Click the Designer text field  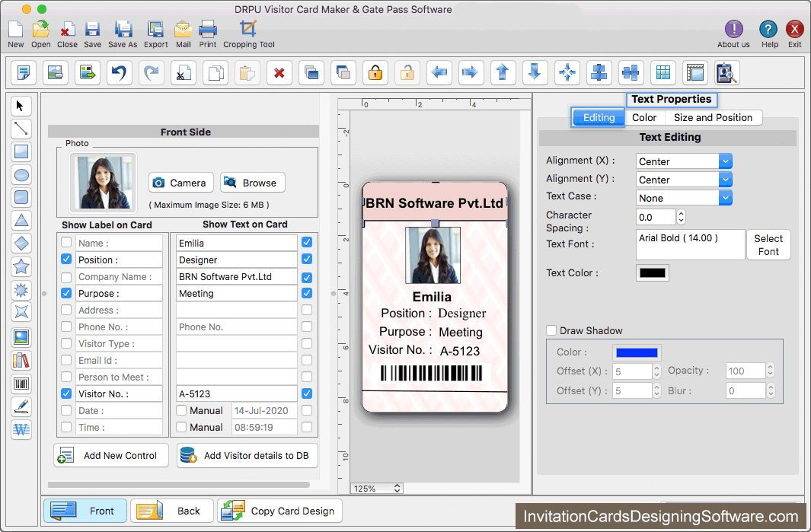(236, 260)
